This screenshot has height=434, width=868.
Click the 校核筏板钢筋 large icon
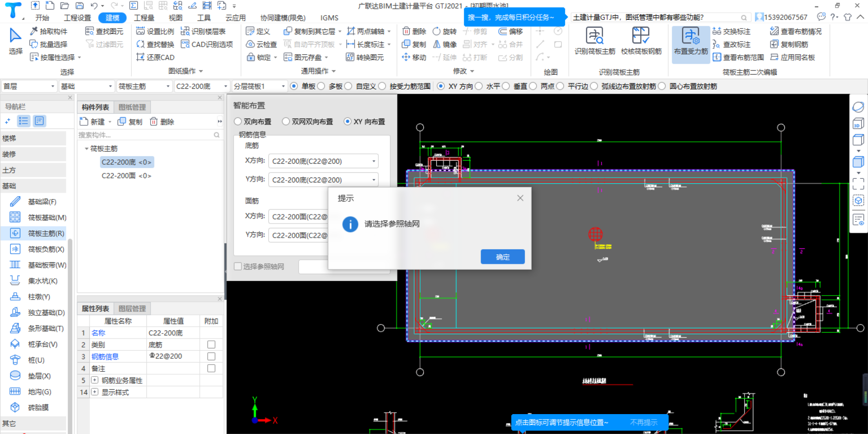[x=641, y=36]
